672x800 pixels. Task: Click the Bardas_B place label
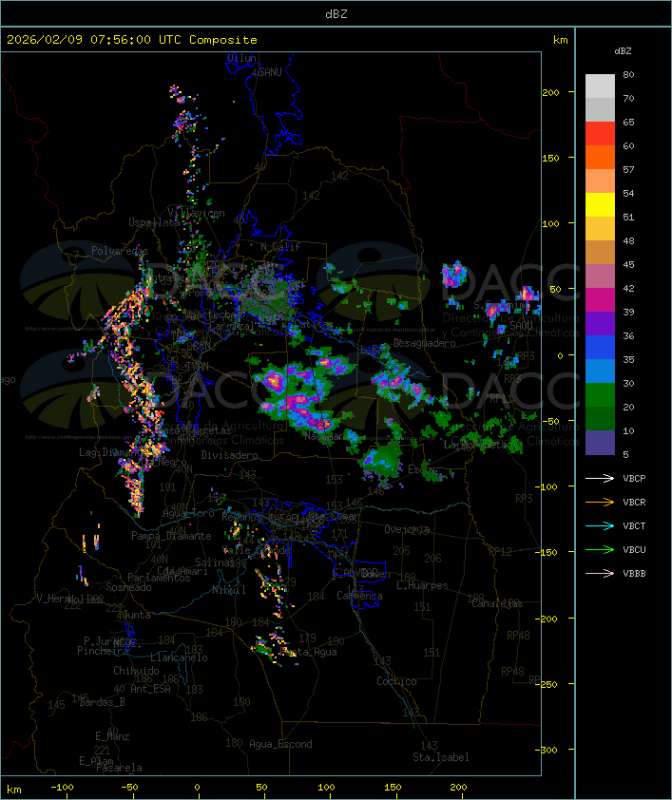point(103,702)
